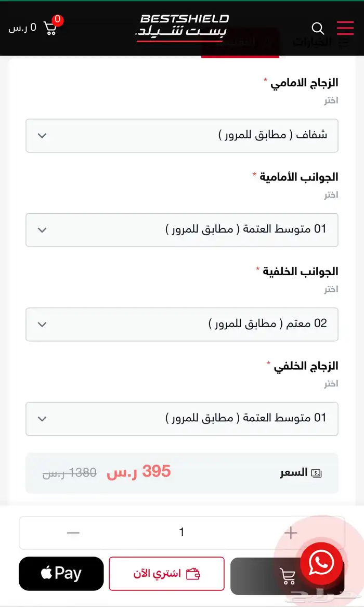Viewport: 364px width, 607px height.
Task: Decrease quantity with the minus icon
Action: click(73, 533)
